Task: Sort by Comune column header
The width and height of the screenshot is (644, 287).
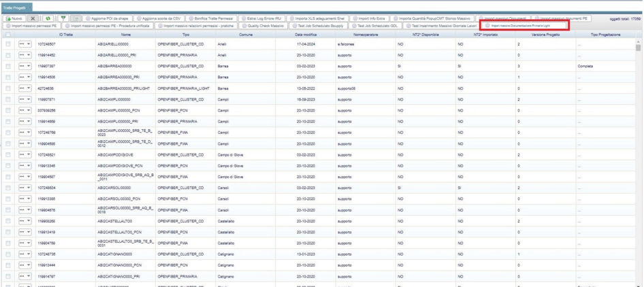Action: point(246,35)
